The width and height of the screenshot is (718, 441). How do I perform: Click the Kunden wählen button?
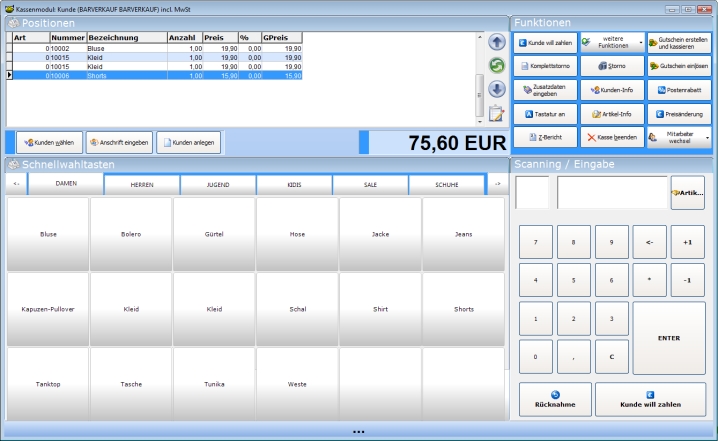pyautogui.click(x=48, y=143)
